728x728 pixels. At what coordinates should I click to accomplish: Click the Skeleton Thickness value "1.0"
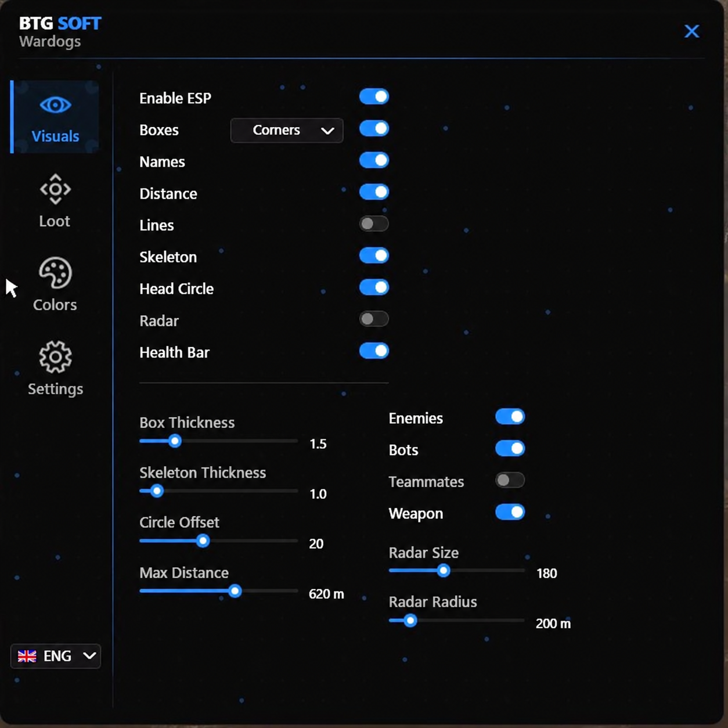pos(318,494)
